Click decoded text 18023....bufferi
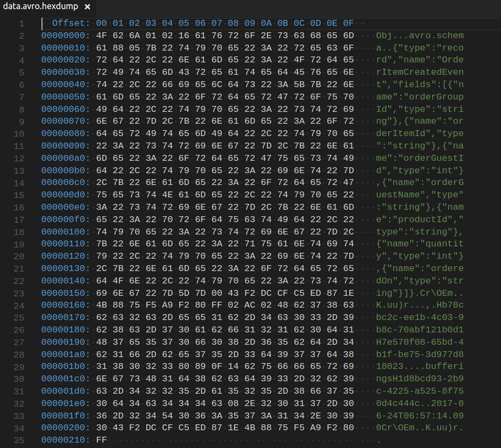Image resolution: width=501 pixels, height=448 pixels. coord(420,367)
